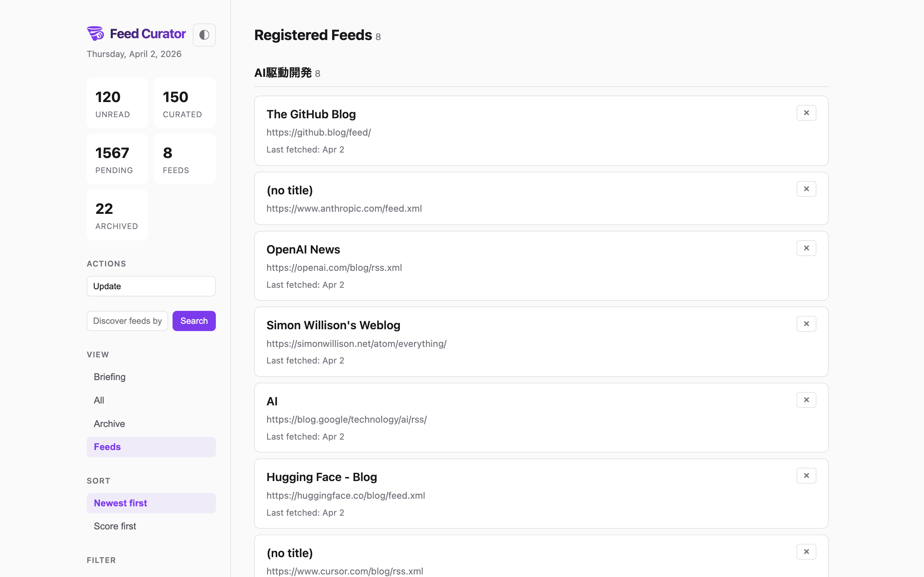924x577 pixels.
Task: Click the Discover feeds input field
Action: [127, 321]
